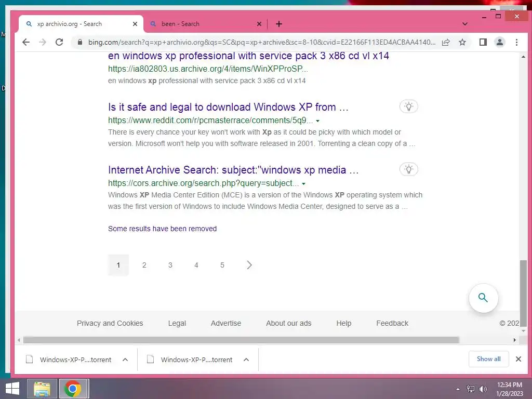Expand options for first torrent download
Screen dimensions: 532x399
[x=125, y=360]
